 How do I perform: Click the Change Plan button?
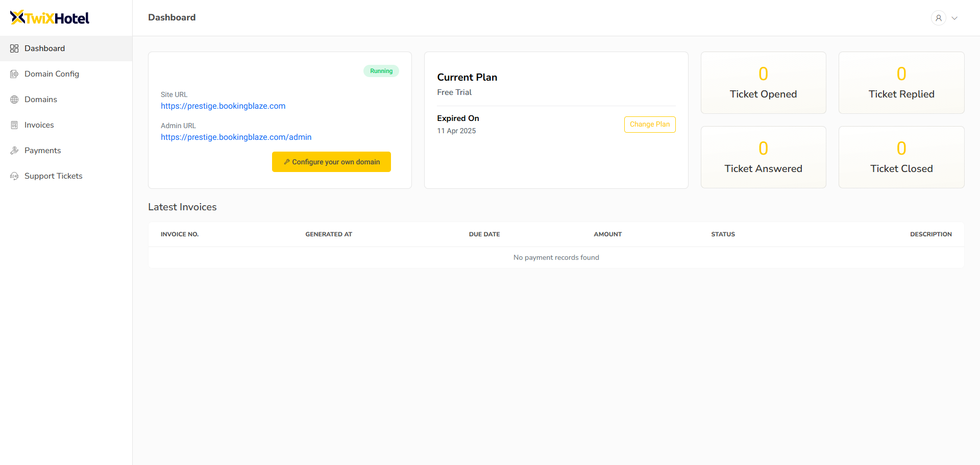649,125
